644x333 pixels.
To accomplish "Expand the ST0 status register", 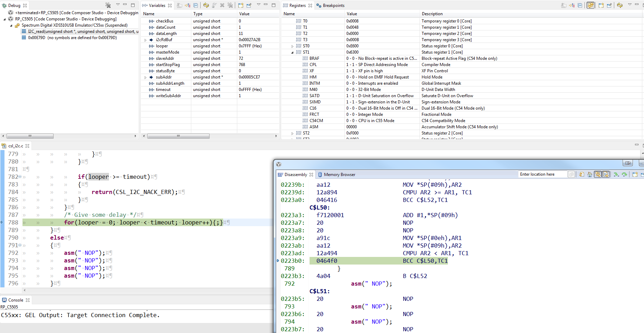I will coord(292,46).
